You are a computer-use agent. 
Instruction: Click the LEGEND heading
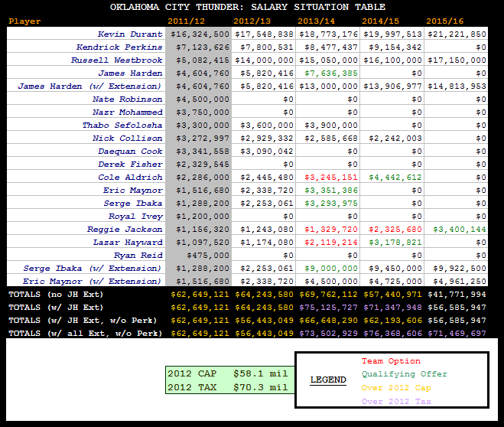(x=328, y=380)
